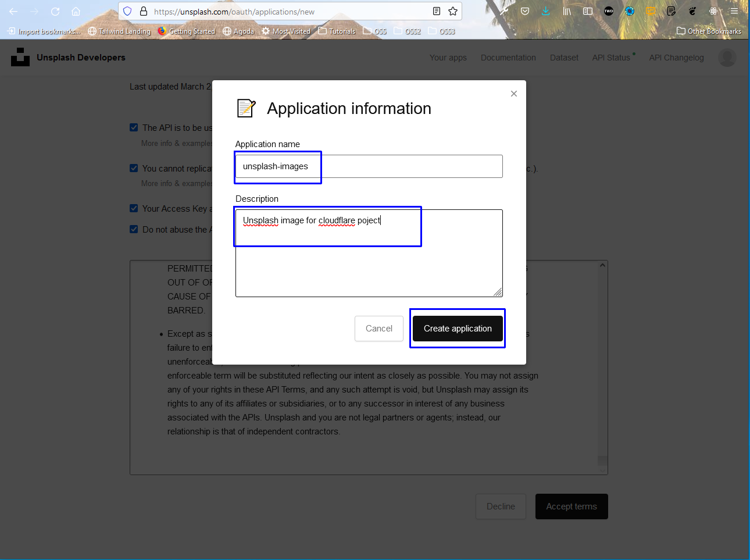The height and width of the screenshot is (560, 750).
Task: Save page to Pocket
Action: (525, 11)
